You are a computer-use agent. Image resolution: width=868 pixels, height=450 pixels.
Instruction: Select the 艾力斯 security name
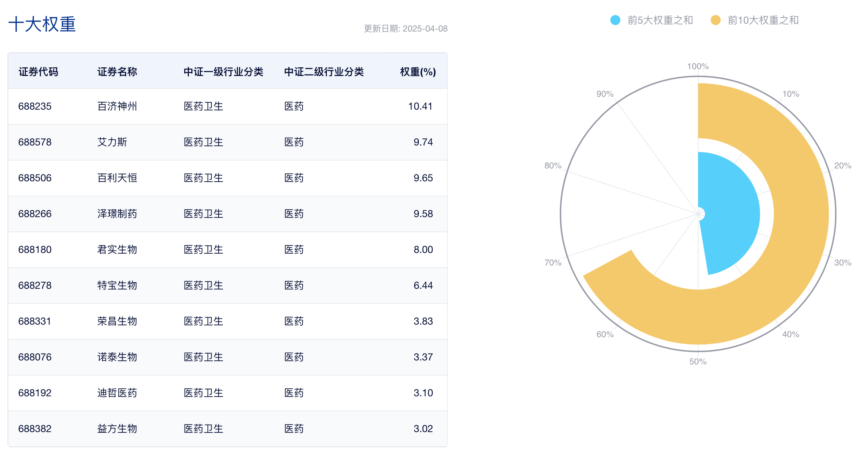pos(112,142)
